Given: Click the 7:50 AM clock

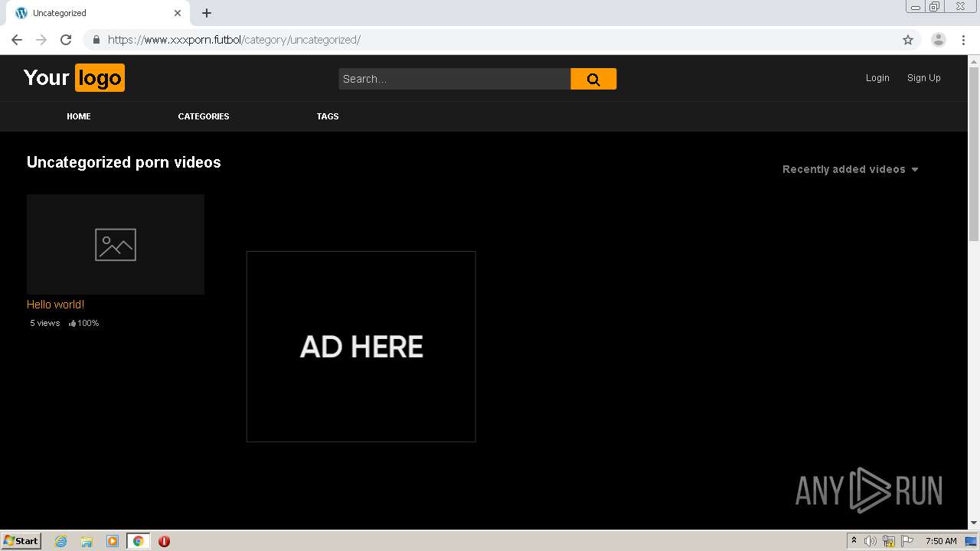Looking at the screenshot, I should (941, 541).
